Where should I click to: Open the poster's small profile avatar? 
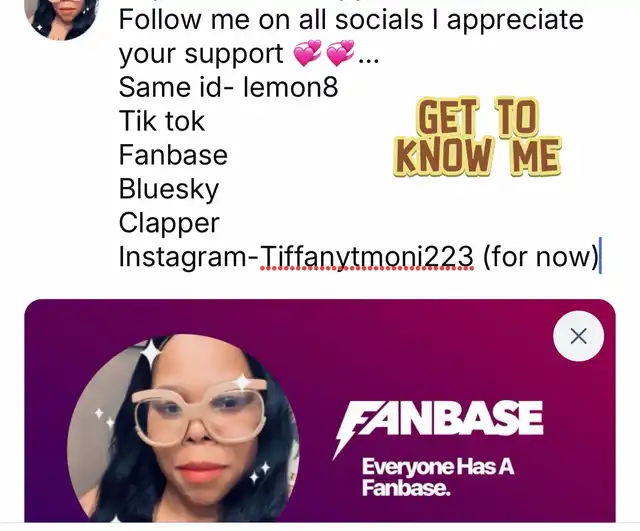[x=61, y=16]
